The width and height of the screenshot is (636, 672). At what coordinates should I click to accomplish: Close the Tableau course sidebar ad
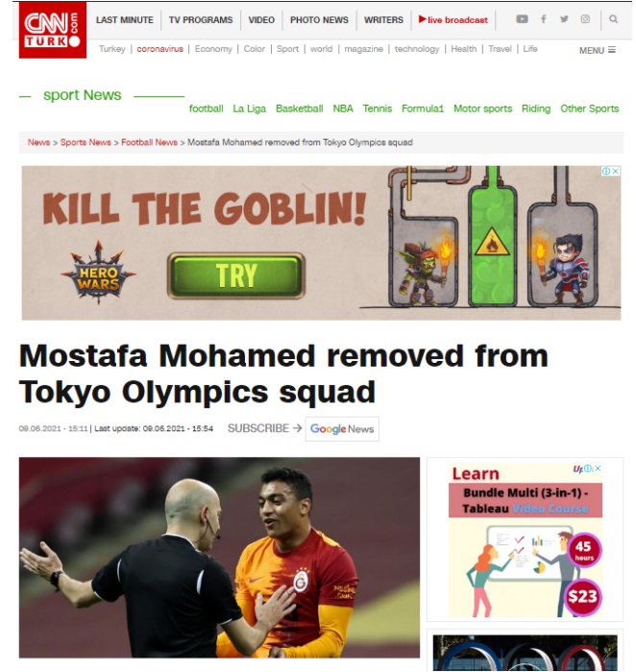[x=598, y=468]
